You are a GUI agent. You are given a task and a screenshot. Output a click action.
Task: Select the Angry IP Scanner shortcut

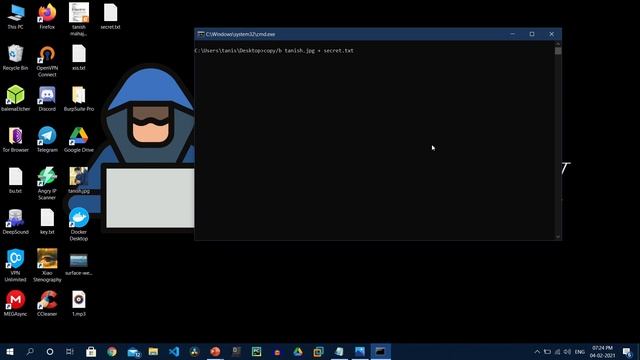point(47,183)
